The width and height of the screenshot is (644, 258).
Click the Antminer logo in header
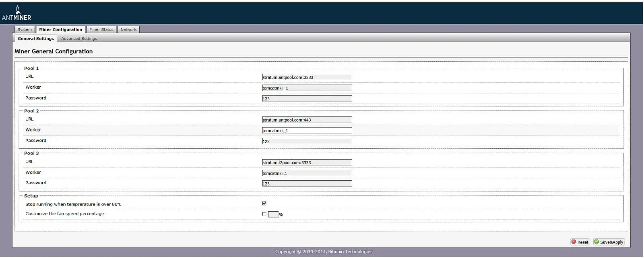pos(17,13)
